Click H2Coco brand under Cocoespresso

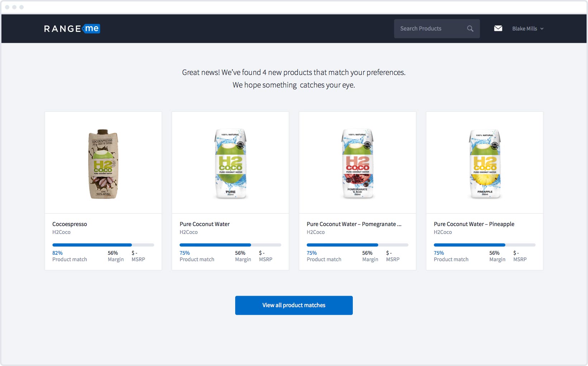coord(61,232)
